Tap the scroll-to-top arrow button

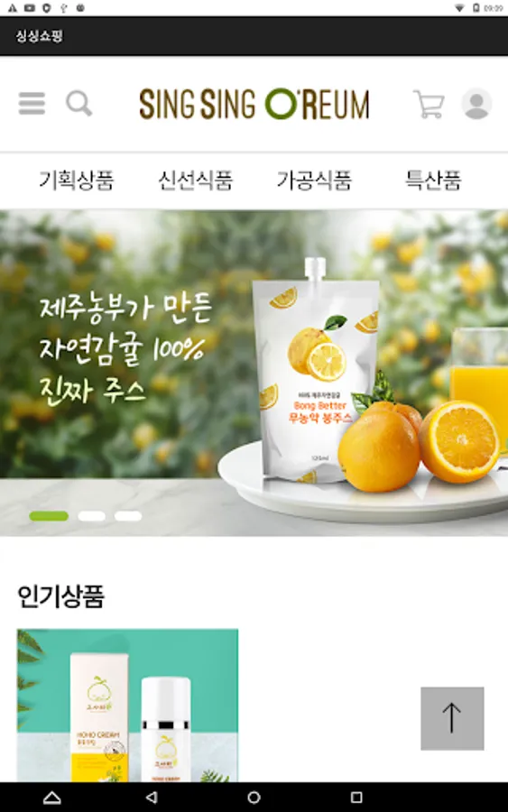(452, 718)
